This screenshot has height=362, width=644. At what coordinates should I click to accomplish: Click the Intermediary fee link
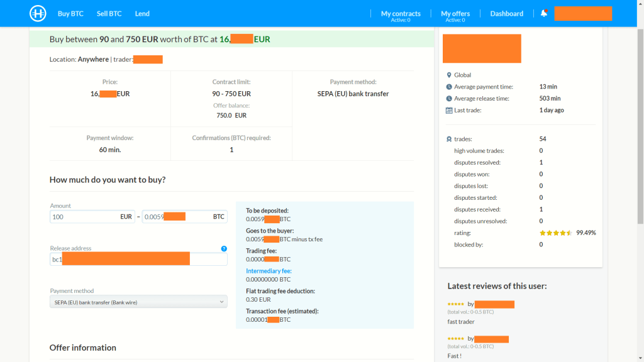269,271
